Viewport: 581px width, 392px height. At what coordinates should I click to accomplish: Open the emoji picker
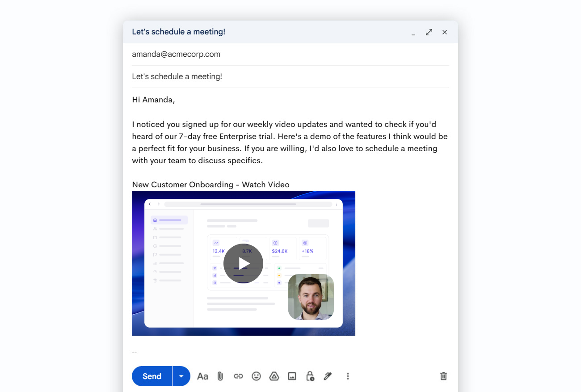click(256, 376)
